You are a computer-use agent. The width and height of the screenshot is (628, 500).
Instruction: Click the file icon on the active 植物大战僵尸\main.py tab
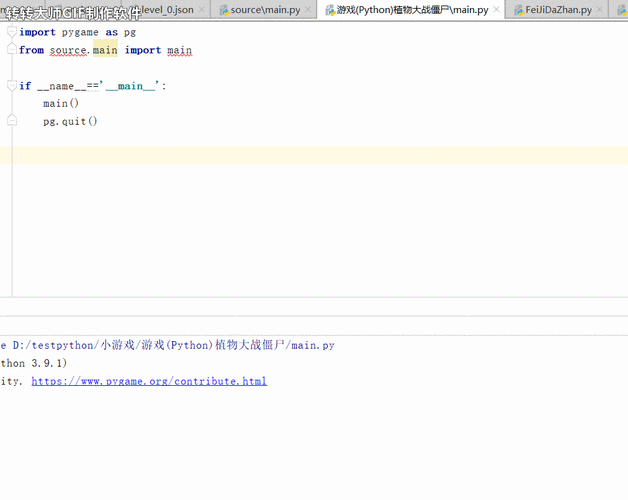click(x=330, y=10)
